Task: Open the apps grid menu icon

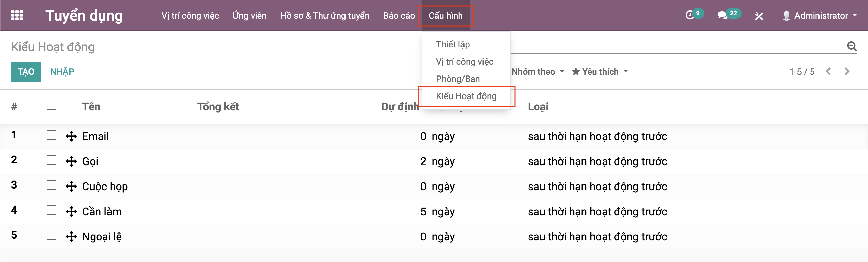Action: pyautogui.click(x=17, y=16)
